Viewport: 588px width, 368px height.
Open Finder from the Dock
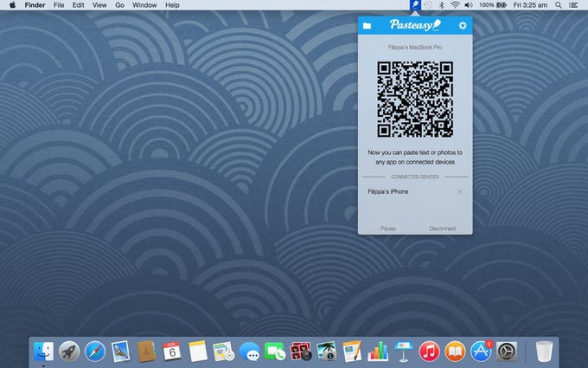click(x=43, y=352)
